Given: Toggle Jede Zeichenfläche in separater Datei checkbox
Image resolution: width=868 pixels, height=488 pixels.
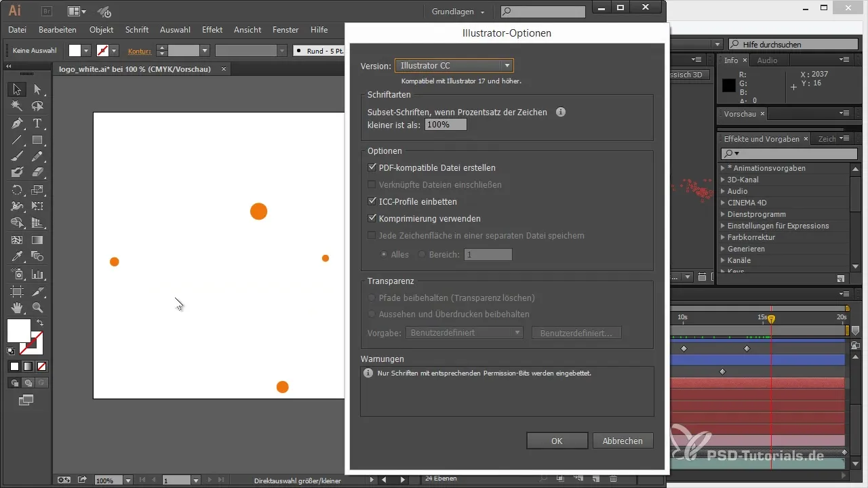Looking at the screenshot, I should click(372, 235).
